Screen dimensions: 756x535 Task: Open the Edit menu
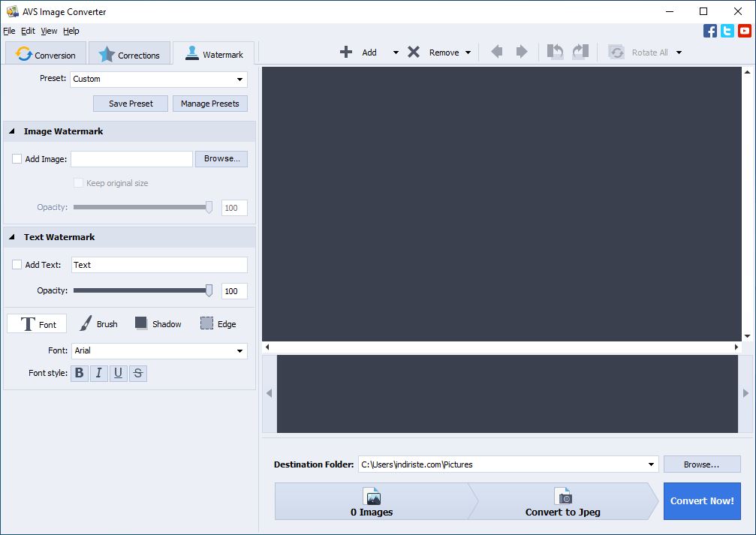[x=28, y=31]
